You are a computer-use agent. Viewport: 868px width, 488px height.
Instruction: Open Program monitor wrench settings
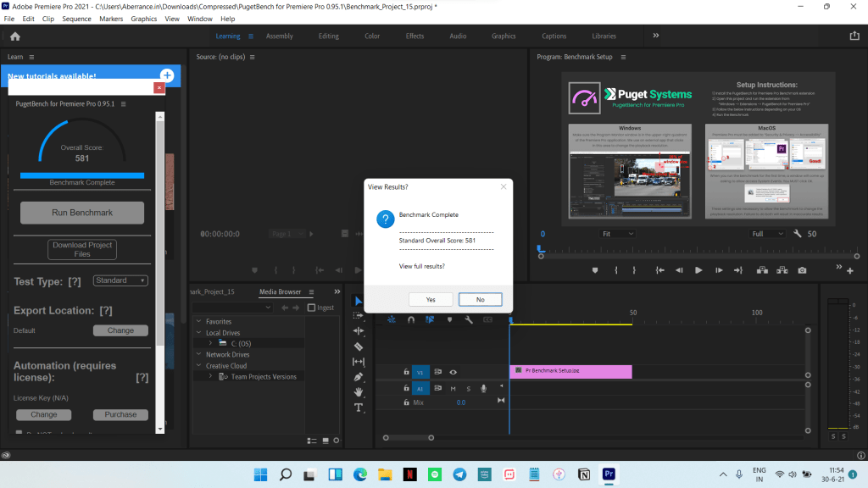(797, 234)
